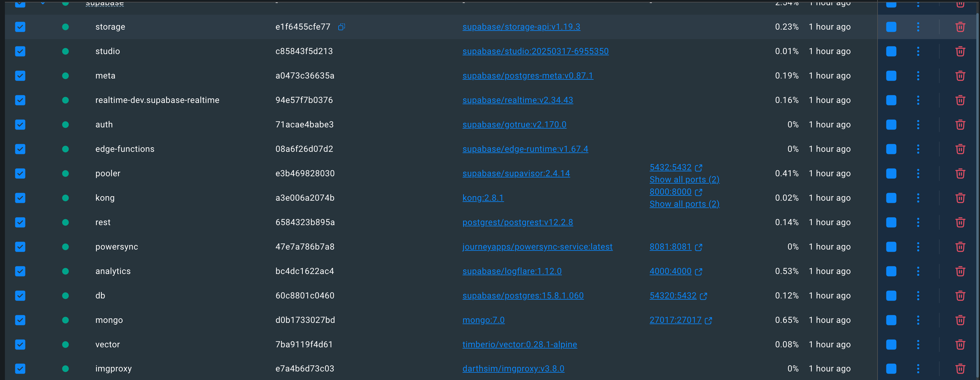The height and width of the screenshot is (380, 980).
Task: Delete the edge-functions container
Action: [x=960, y=149]
